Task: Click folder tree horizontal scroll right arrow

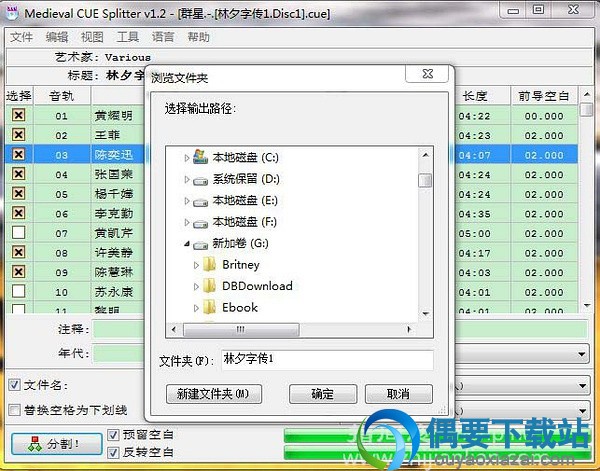Action: [409, 329]
